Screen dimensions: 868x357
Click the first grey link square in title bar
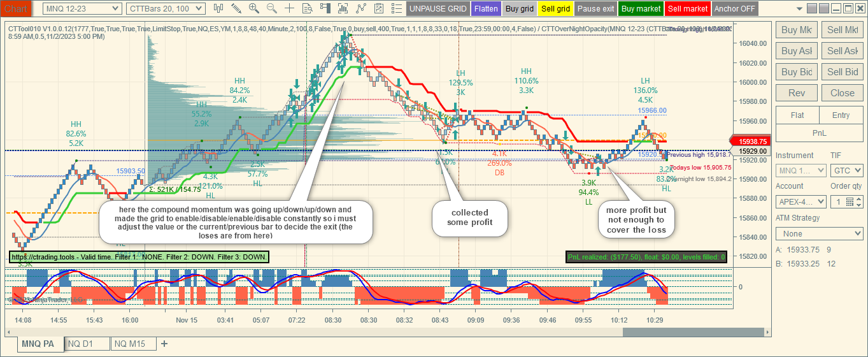[811, 8]
